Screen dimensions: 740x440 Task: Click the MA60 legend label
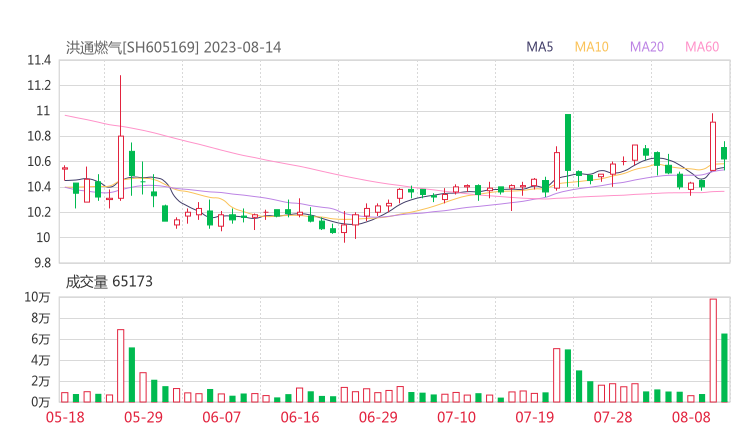pos(702,47)
